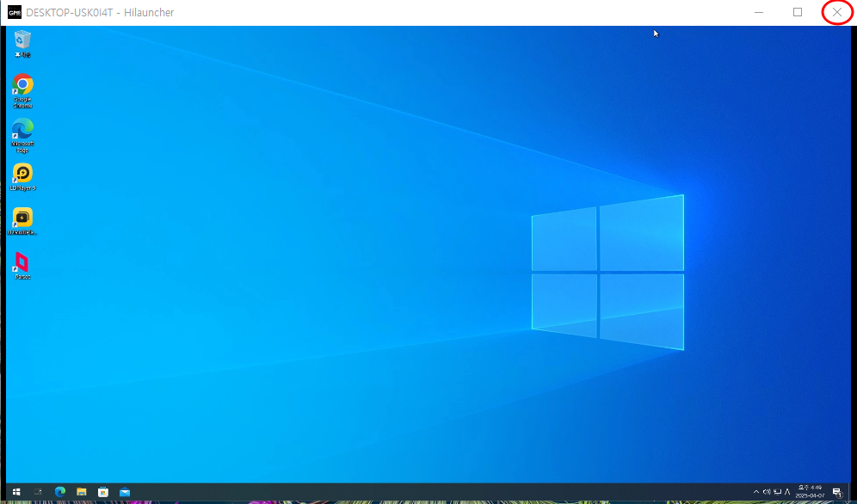Select the LDPlayer 9 desktop shortcut
This screenshot has height=504, width=857.
pos(22,177)
